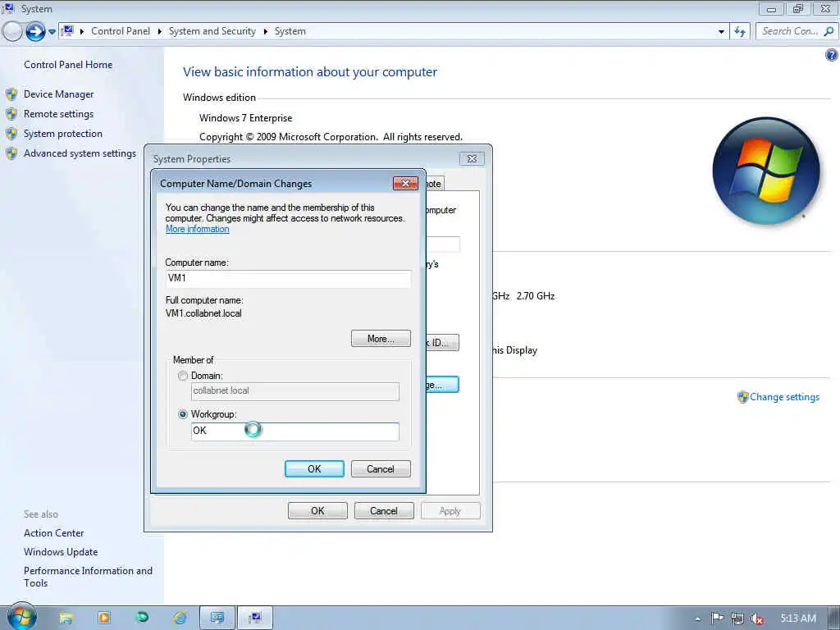Image resolution: width=840 pixels, height=630 pixels.
Task: Click the Computer name field containing VM1
Action: pyautogui.click(x=288, y=279)
